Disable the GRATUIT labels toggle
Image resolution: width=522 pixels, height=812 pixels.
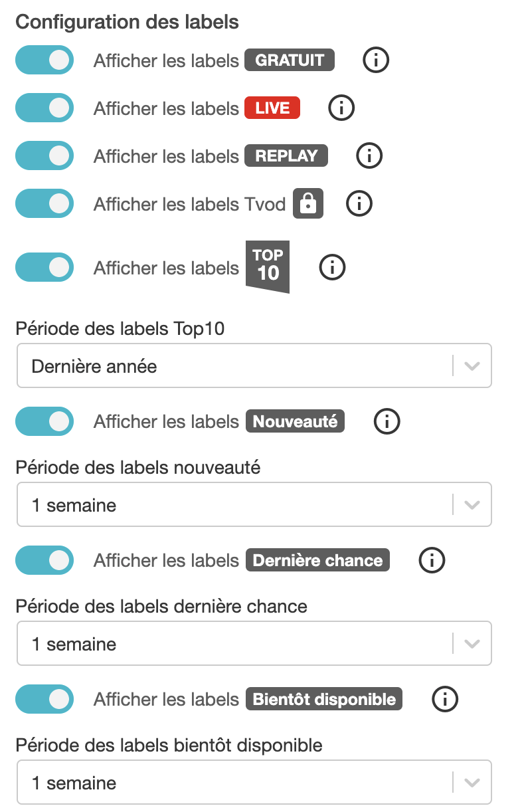tap(44, 60)
